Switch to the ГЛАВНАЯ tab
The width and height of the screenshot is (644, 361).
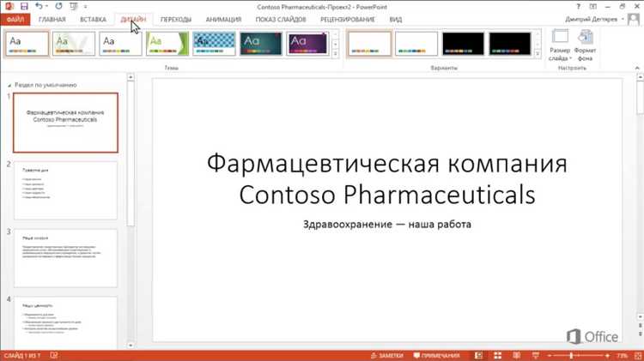pyautogui.click(x=52, y=19)
